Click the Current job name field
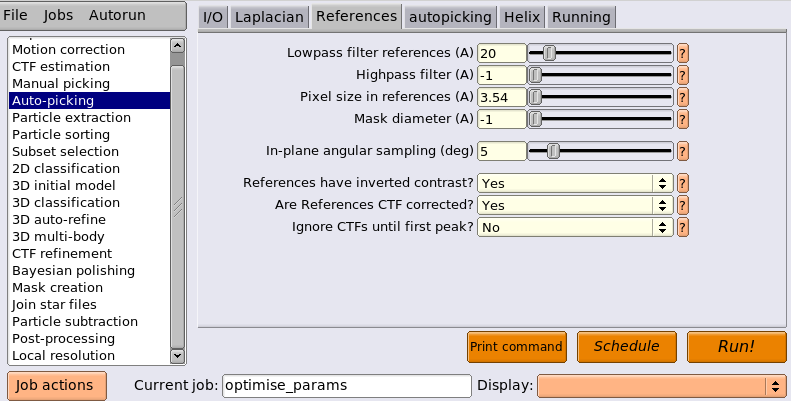 tap(347, 386)
